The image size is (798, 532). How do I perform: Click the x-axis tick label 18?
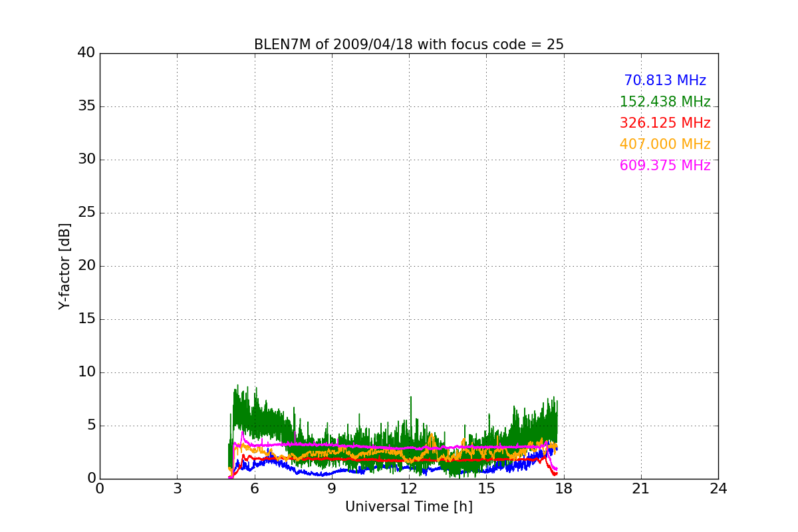pos(564,489)
